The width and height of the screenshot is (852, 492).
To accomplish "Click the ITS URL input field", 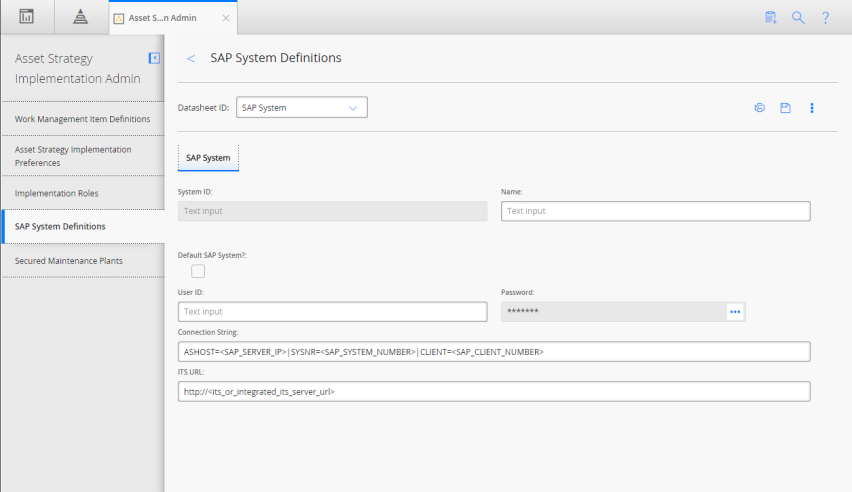I will pyautogui.click(x=494, y=391).
